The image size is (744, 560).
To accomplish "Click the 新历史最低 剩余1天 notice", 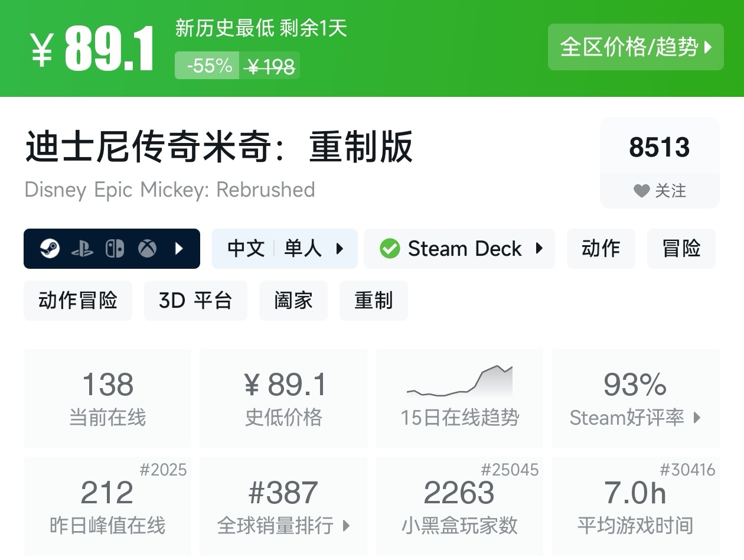I will (261, 28).
